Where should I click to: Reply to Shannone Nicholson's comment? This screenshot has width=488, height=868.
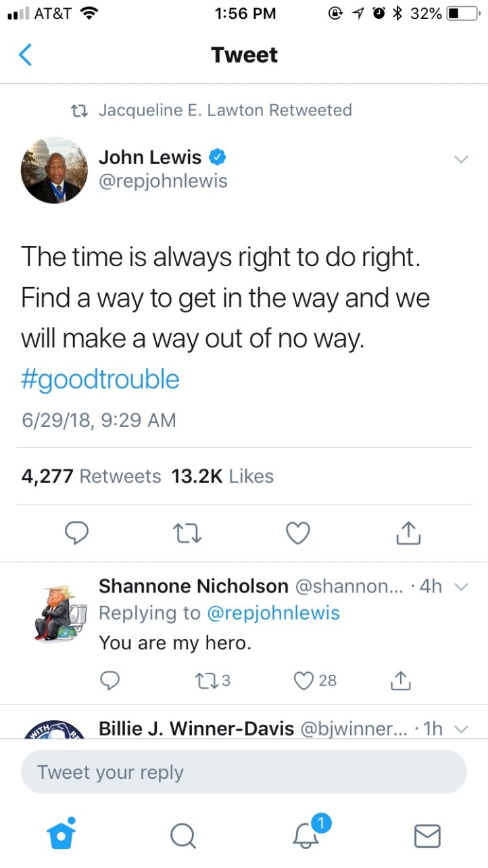tap(109, 680)
